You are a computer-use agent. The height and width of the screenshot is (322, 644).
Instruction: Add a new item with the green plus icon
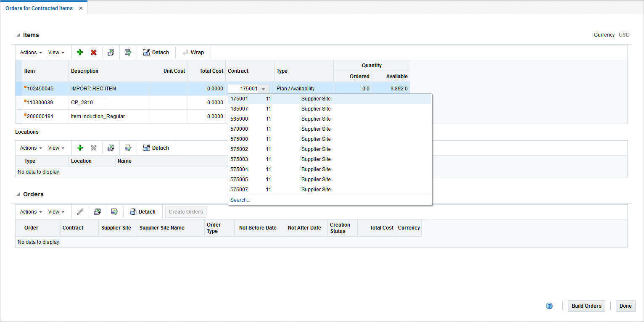click(x=80, y=52)
